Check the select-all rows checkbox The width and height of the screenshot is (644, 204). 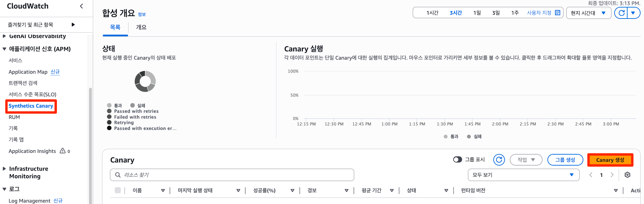click(x=117, y=190)
